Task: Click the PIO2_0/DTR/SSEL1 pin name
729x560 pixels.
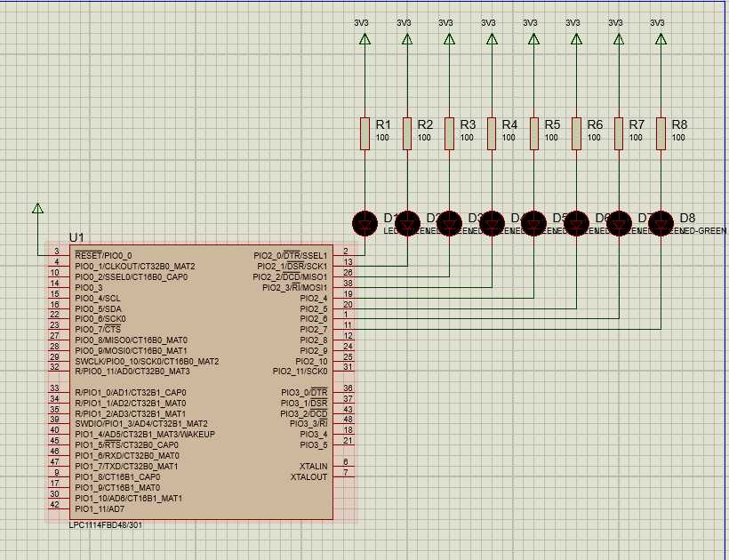Action: tap(291, 256)
